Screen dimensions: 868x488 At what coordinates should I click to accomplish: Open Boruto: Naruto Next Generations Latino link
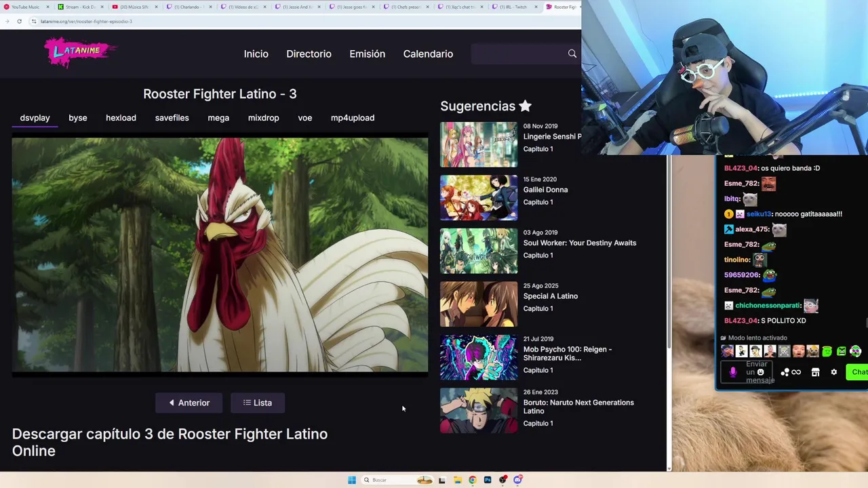tap(578, 407)
